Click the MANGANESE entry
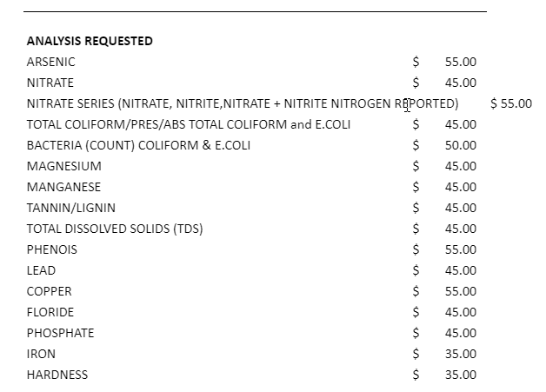Viewport: 546px width, 392px height. 63,187
